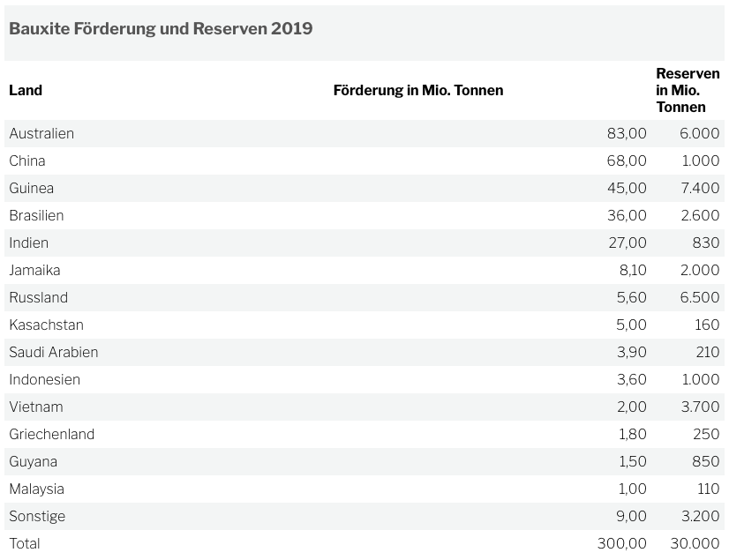The height and width of the screenshot is (560, 729).
Task: Click the 'Land' column header
Action: (26, 90)
